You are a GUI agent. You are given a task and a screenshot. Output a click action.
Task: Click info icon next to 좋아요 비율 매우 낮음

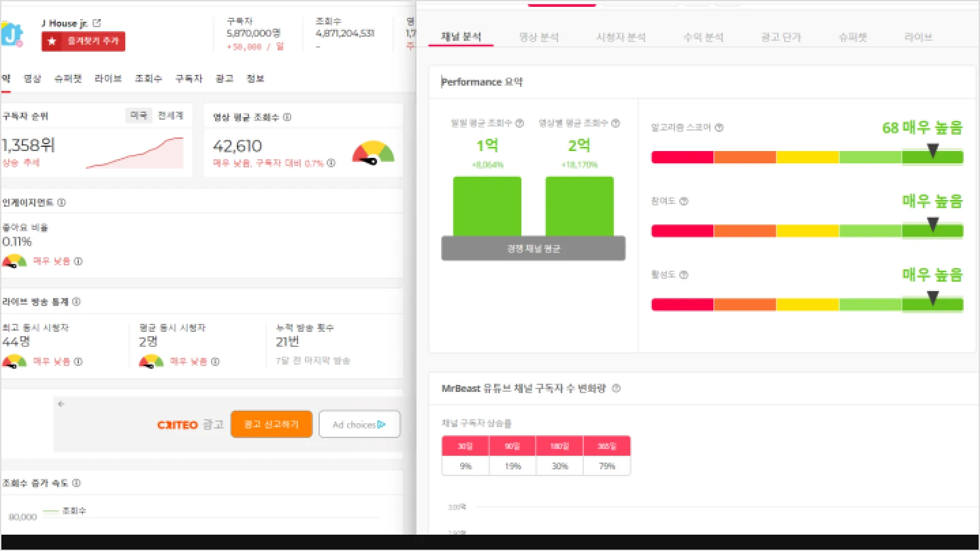(78, 261)
